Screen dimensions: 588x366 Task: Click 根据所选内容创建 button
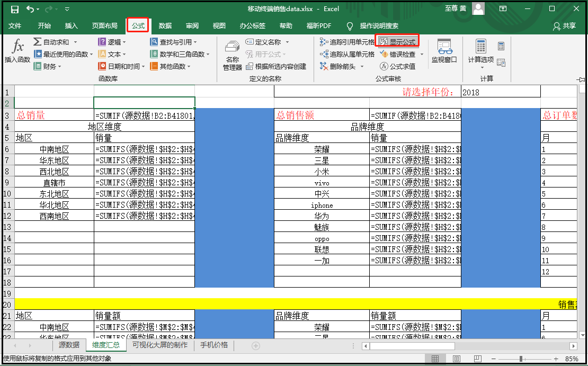pos(275,66)
